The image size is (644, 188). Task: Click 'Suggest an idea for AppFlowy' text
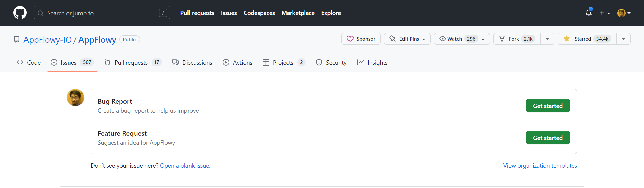pos(136,143)
